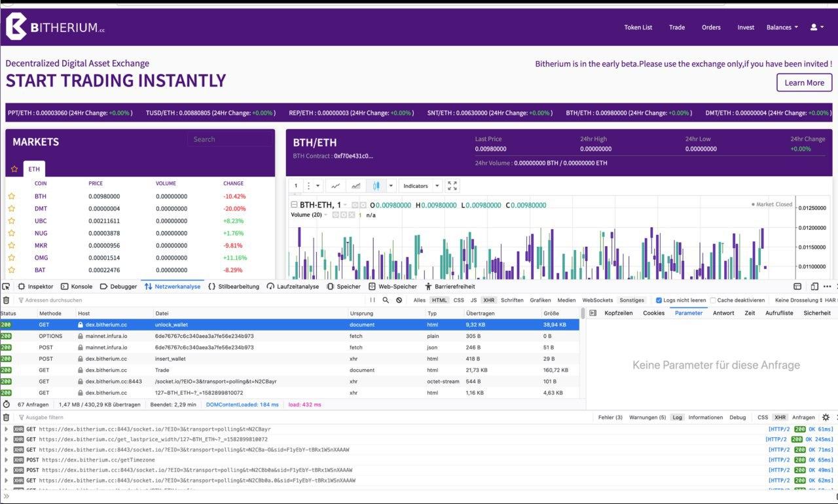This screenshot has height=504, width=838.
Task: Star the NUG coin row
Action: pos(11,233)
